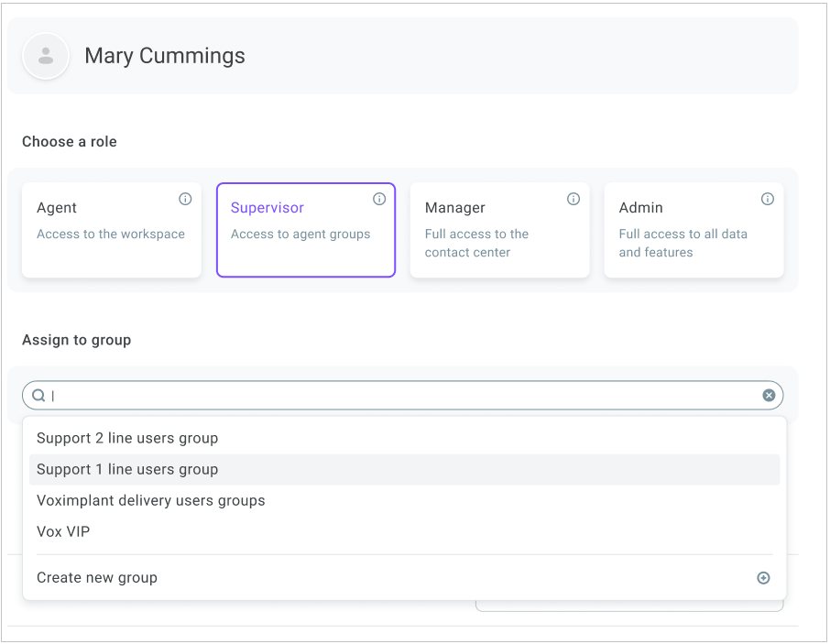This screenshot has width=830, height=644.
Task: Click the plus icon beside Create new group
Action: tap(763, 578)
